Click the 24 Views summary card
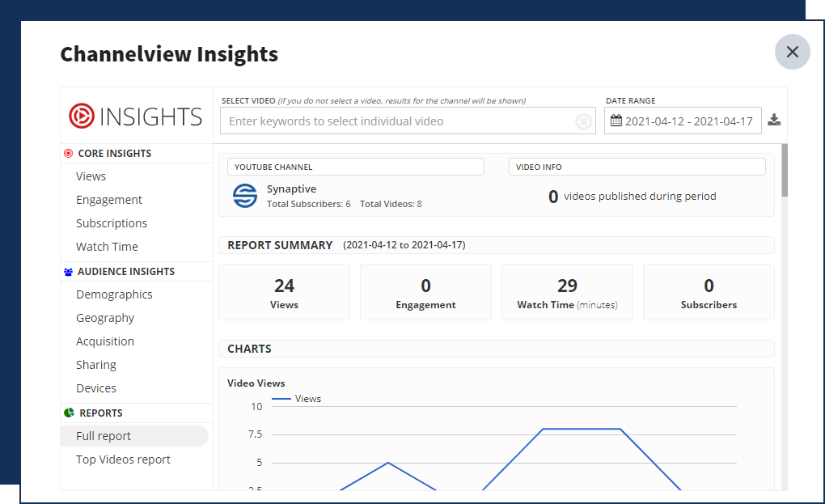 (x=284, y=292)
